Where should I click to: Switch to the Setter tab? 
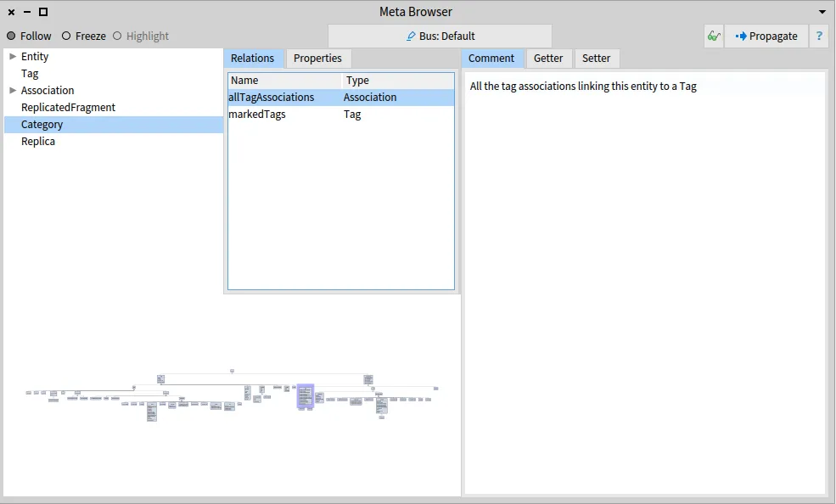tap(596, 58)
